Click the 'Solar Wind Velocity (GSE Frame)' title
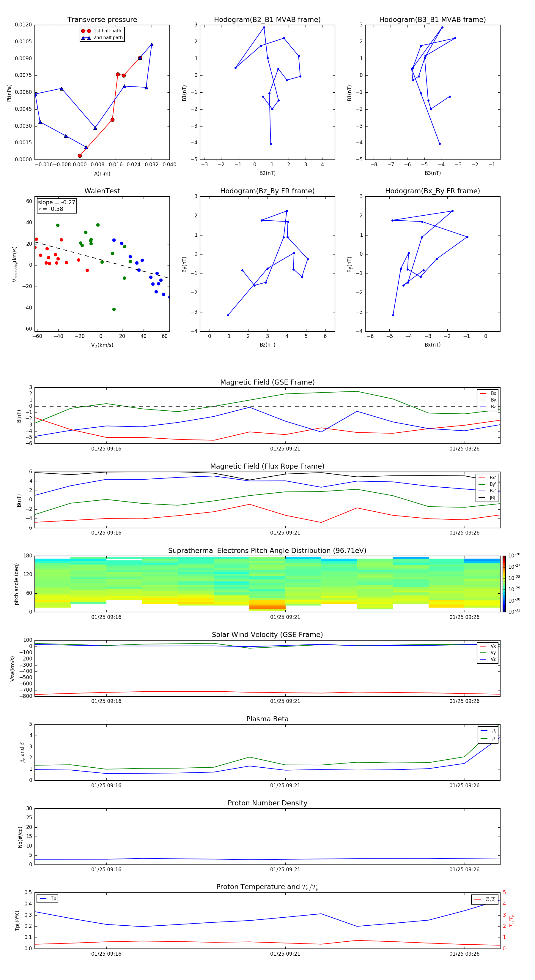 pos(267,635)
